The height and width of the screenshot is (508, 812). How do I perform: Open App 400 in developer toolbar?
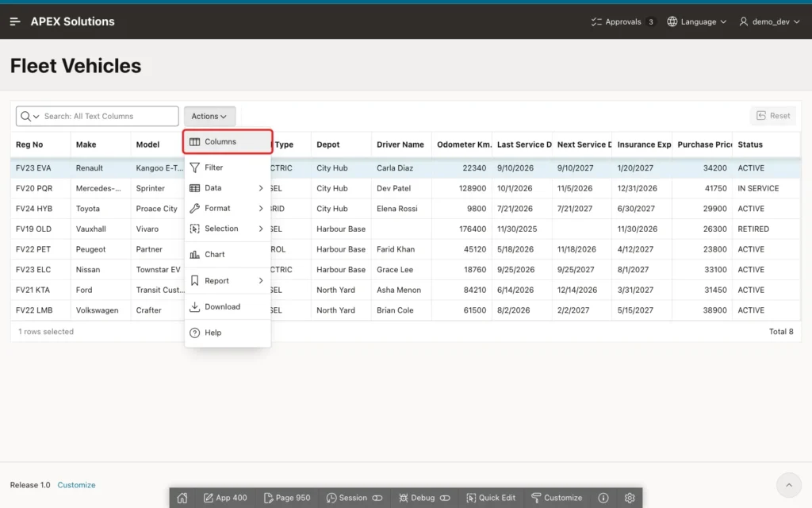225,498
